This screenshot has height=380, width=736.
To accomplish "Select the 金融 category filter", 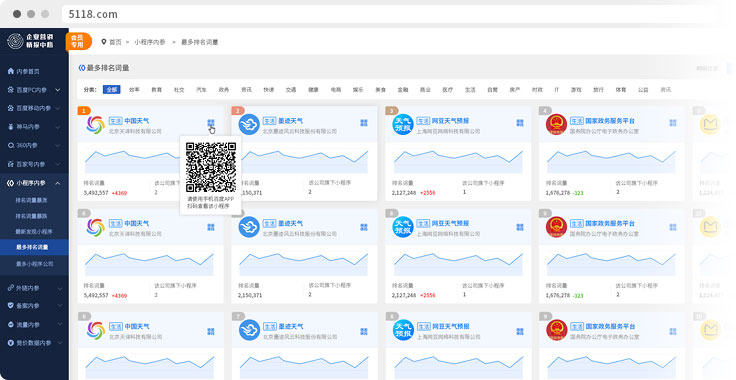I will click(403, 90).
